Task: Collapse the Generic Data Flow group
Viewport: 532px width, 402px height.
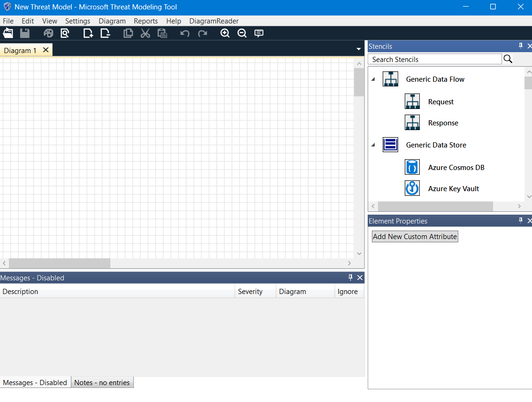Action: click(373, 79)
